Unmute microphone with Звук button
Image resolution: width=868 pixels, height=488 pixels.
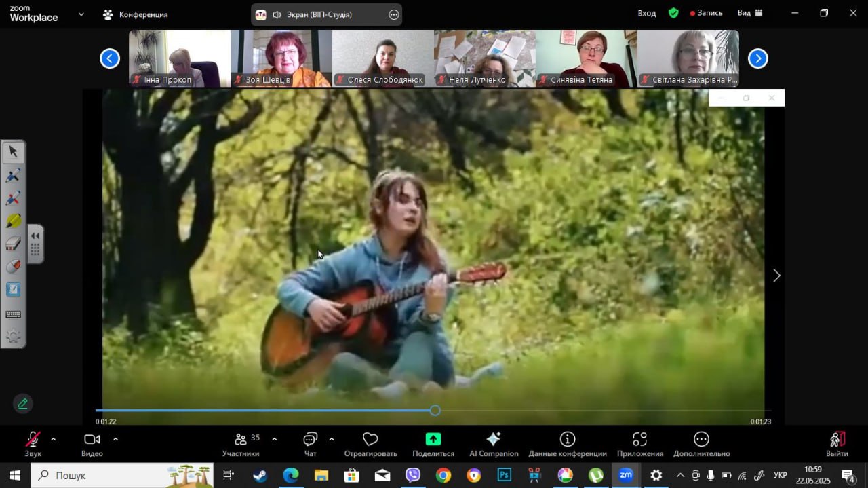pos(33,445)
